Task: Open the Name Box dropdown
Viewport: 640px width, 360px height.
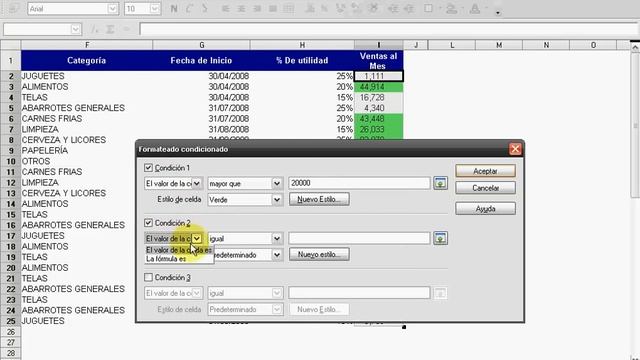Action: point(76,29)
